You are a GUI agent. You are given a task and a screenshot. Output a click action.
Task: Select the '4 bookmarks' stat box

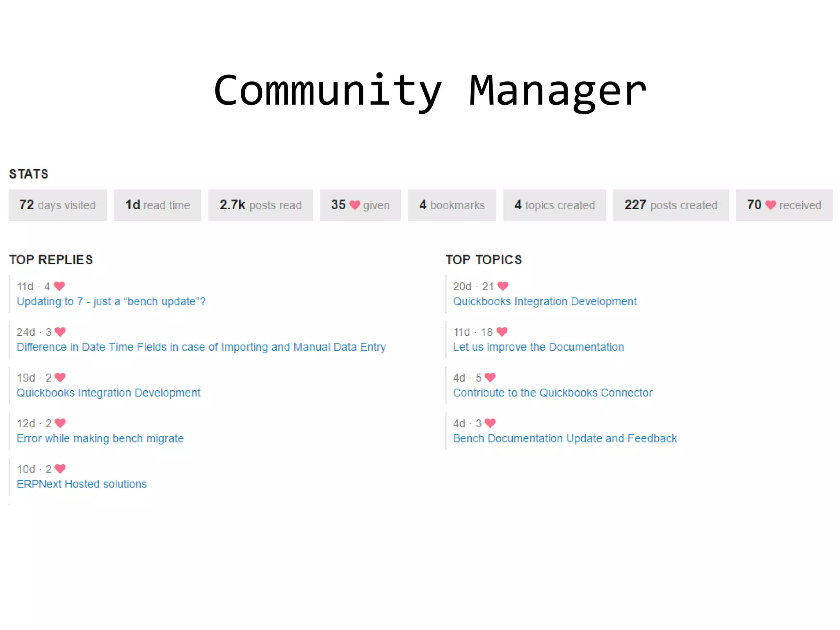[452, 205]
